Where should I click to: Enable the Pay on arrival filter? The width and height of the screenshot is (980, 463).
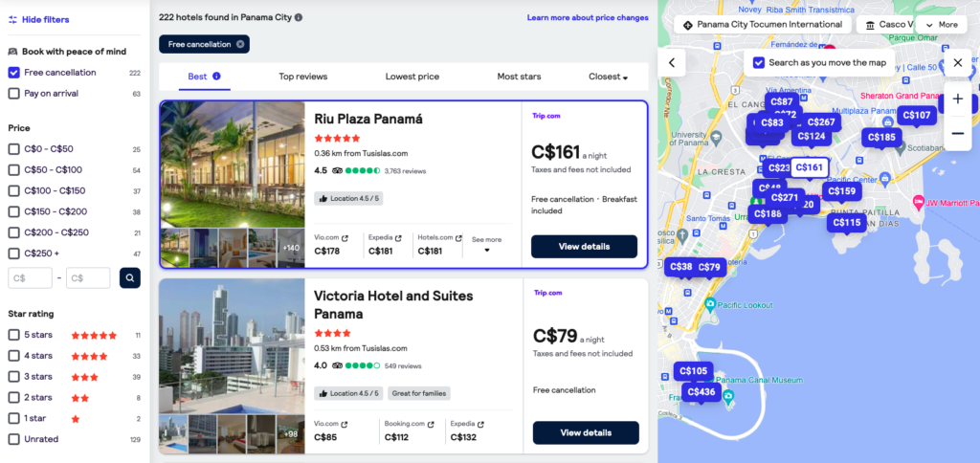point(13,94)
